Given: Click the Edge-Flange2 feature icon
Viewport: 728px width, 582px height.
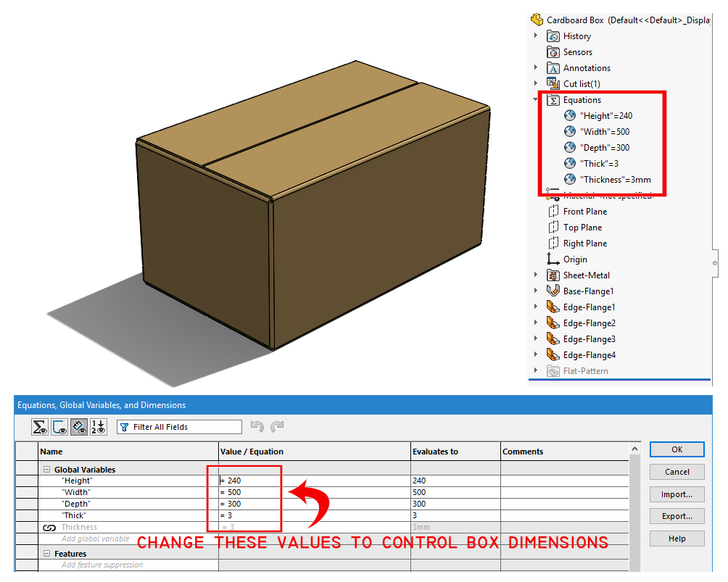Looking at the screenshot, I should (553, 323).
